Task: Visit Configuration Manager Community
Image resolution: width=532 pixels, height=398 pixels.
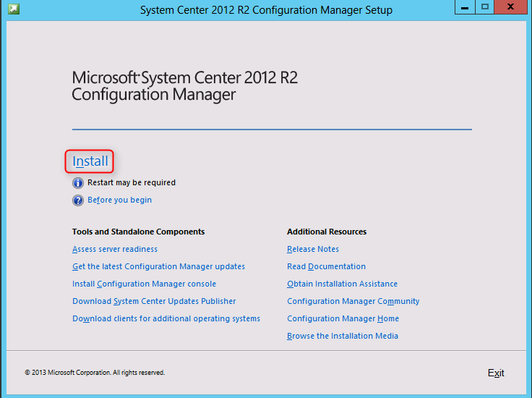Action: [353, 301]
